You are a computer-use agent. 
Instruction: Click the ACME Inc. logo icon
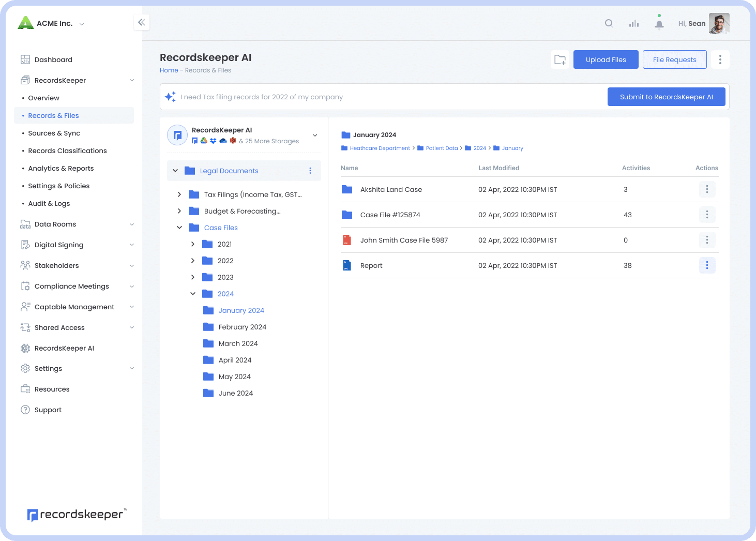[25, 23]
